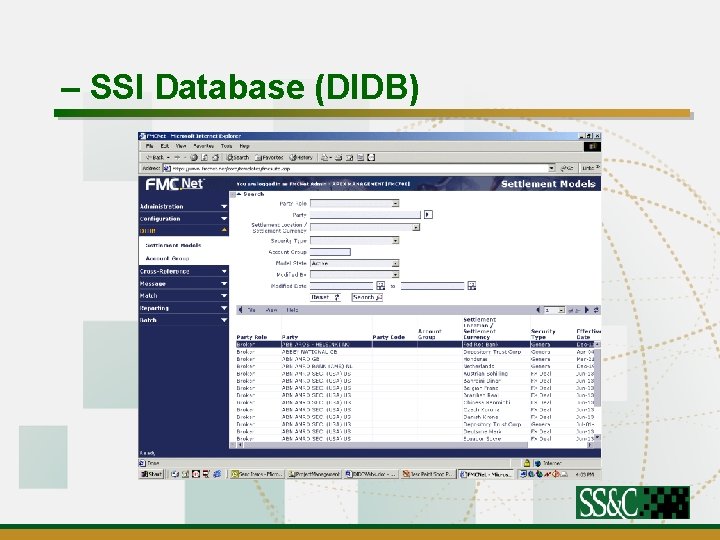Click the IE Forward arrow
The height and width of the screenshot is (540, 720).
pos(177,158)
